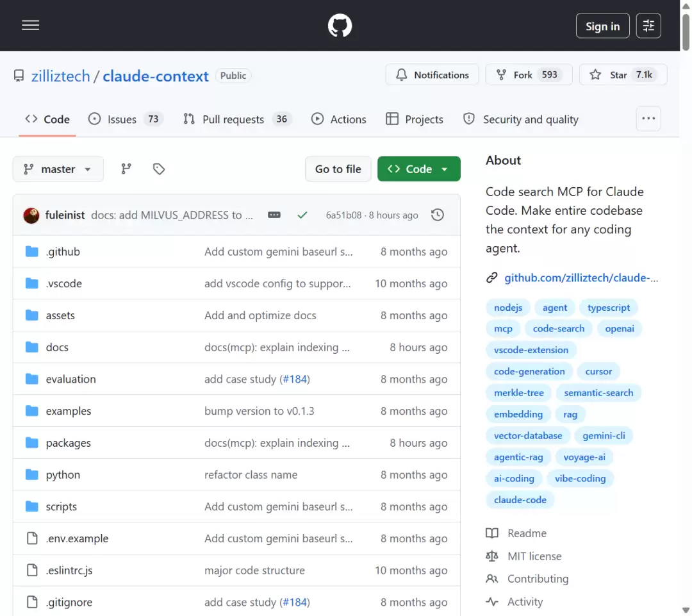Open fuleinist avatar profile

click(x=31, y=215)
